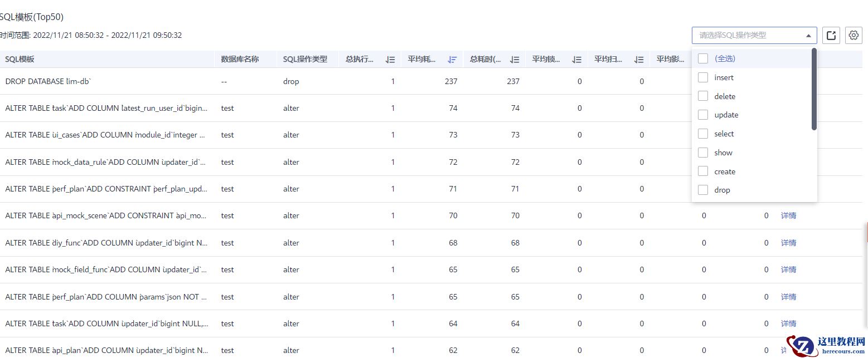Check the delete operation type checkbox
Image resolution: width=868 pixels, height=358 pixels.
click(x=703, y=96)
